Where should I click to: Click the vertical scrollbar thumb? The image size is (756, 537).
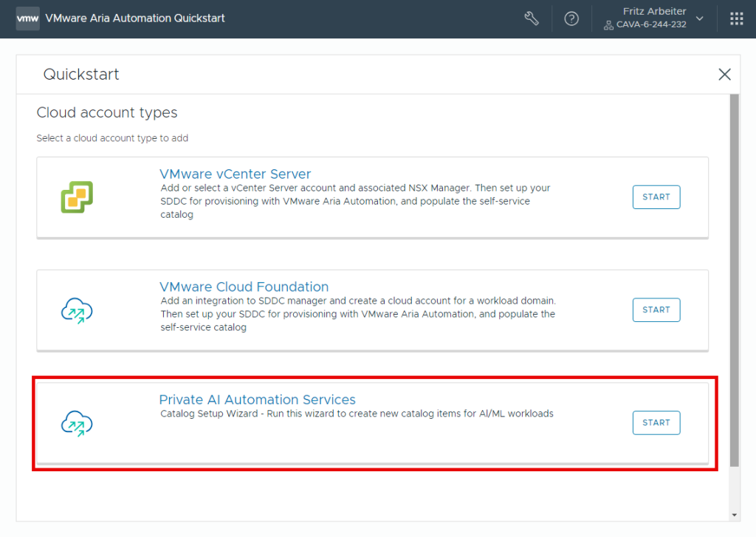coord(733,281)
